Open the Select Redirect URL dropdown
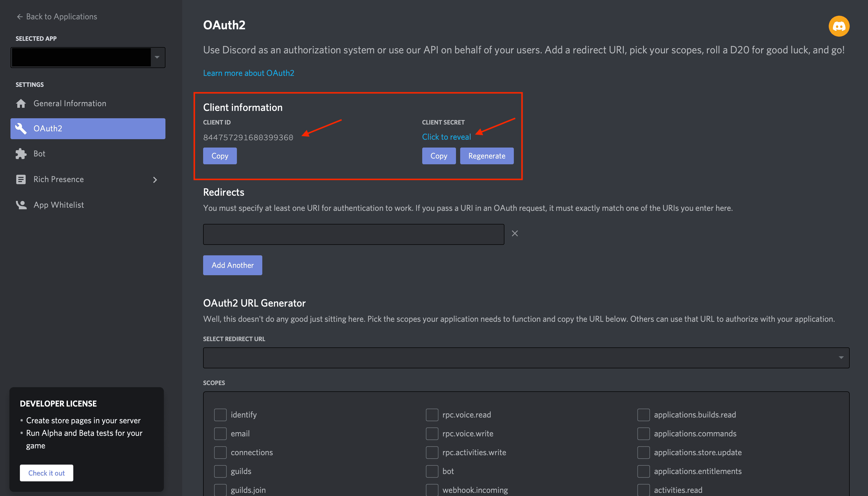Screen dimensions: 868x496 pos(526,358)
